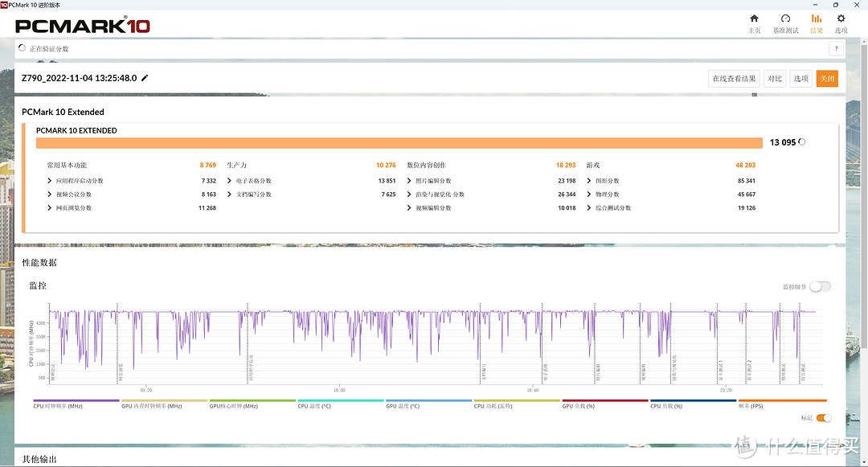Toggle the chart markers switch
This screenshot has width=868, height=467.
pyautogui.click(x=824, y=418)
